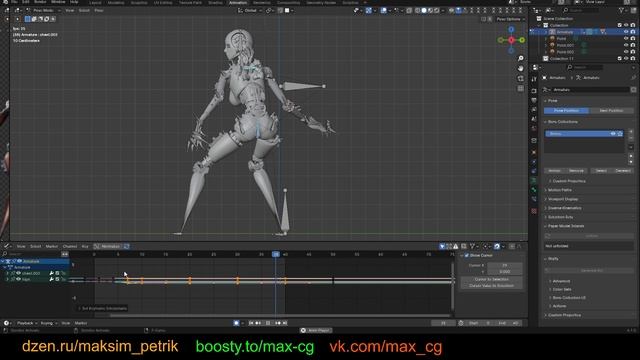Open Global transform orientation dropdown
This screenshot has height=360, width=640.
tap(249, 11)
